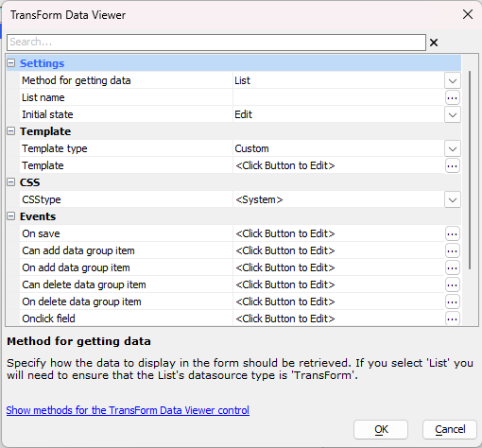Confirm with the OK button
The width and height of the screenshot is (482, 448).
(381, 429)
